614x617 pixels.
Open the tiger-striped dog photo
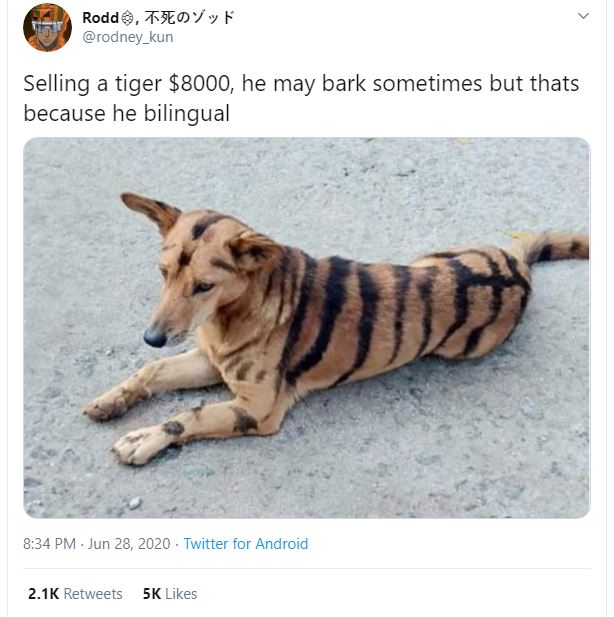307,327
